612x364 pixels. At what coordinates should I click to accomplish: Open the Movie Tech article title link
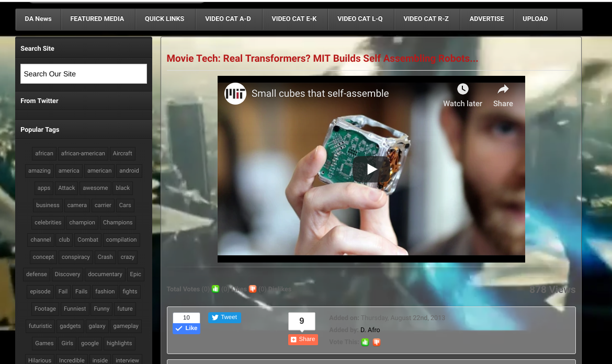(x=322, y=59)
